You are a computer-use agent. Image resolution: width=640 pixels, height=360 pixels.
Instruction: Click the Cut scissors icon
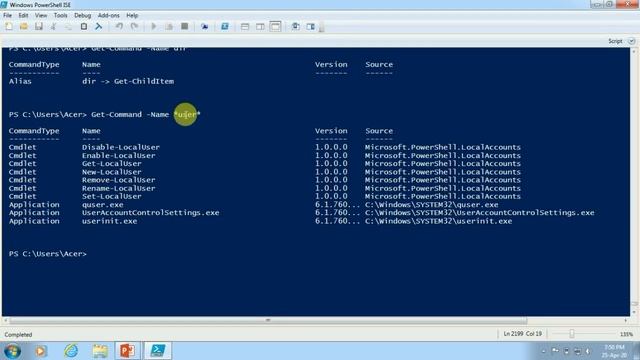pos(53,27)
